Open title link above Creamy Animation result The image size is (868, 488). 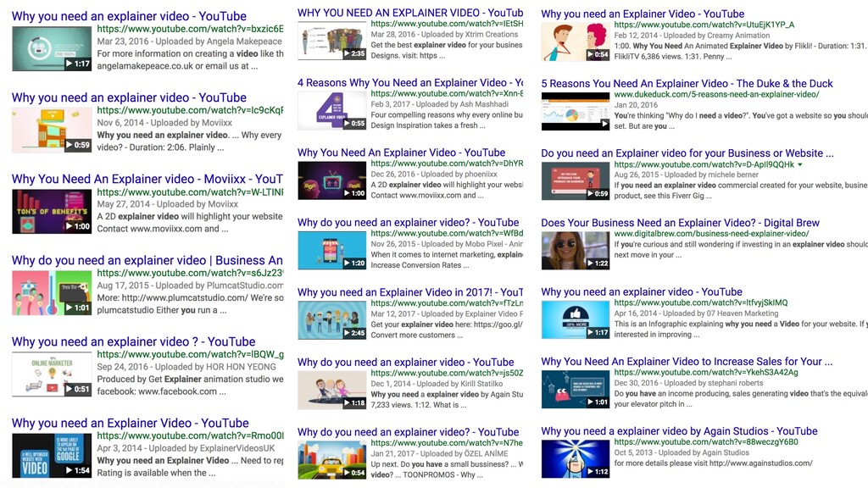click(643, 14)
